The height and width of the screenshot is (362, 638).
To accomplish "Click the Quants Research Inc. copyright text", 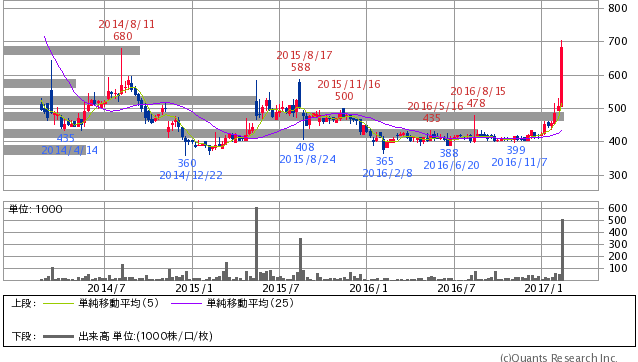I will click(559, 358).
